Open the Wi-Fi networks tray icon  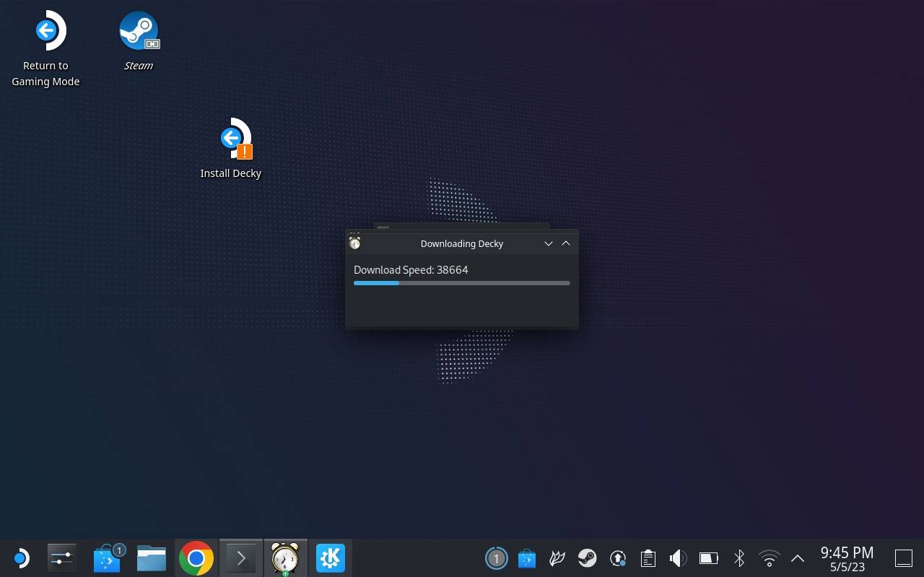pos(770,558)
